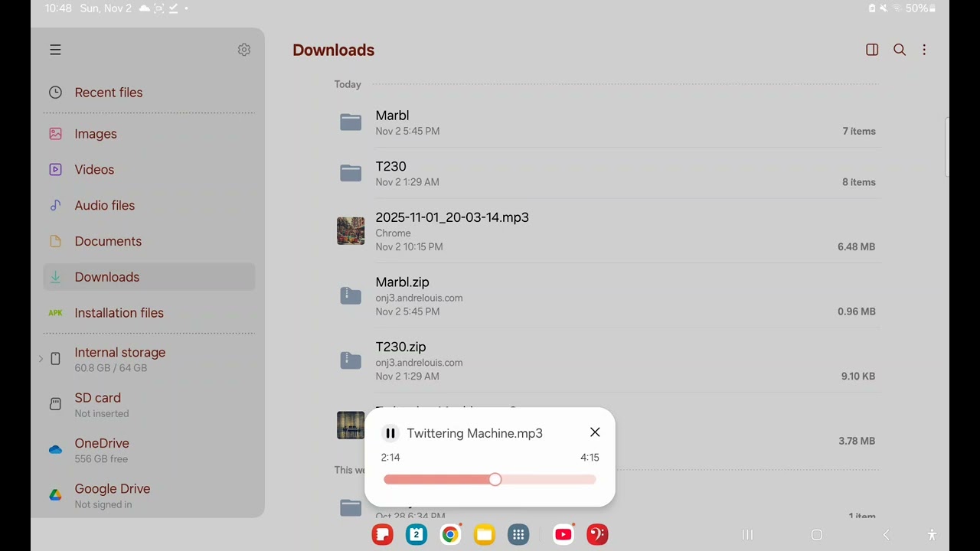The width and height of the screenshot is (980, 551).
Task: Open 2025-11-01_20-03-14.mp3 album thumbnail
Action: click(x=351, y=231)
